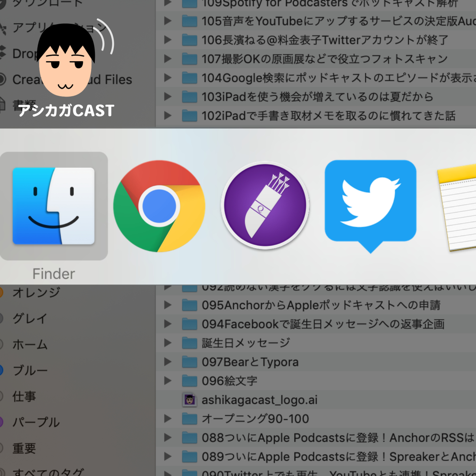Open the ashikagacast_logo.ai file icon

click(189, 400)
